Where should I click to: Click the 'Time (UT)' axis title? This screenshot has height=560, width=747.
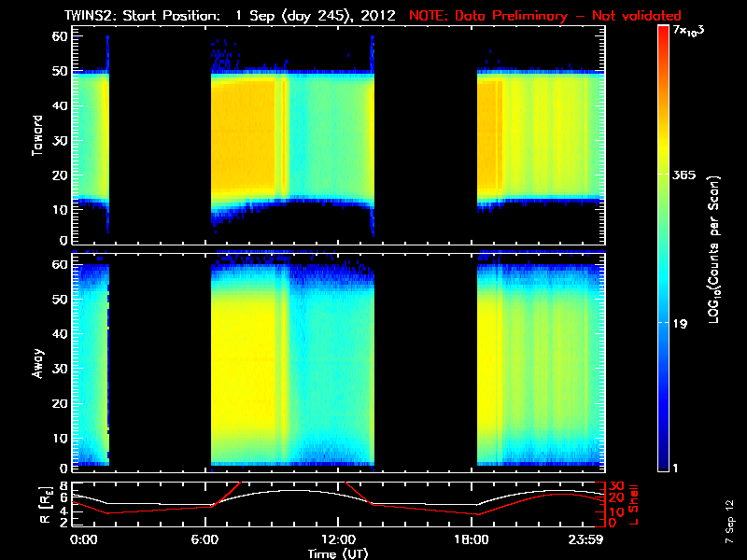338,553
